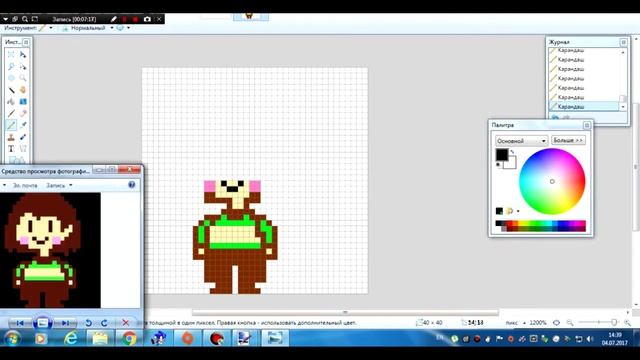Image resolution: width=640 pixels, height=360 pixels.
Task: Open the Основной color mode dropdown
Action: coord(521,141)
